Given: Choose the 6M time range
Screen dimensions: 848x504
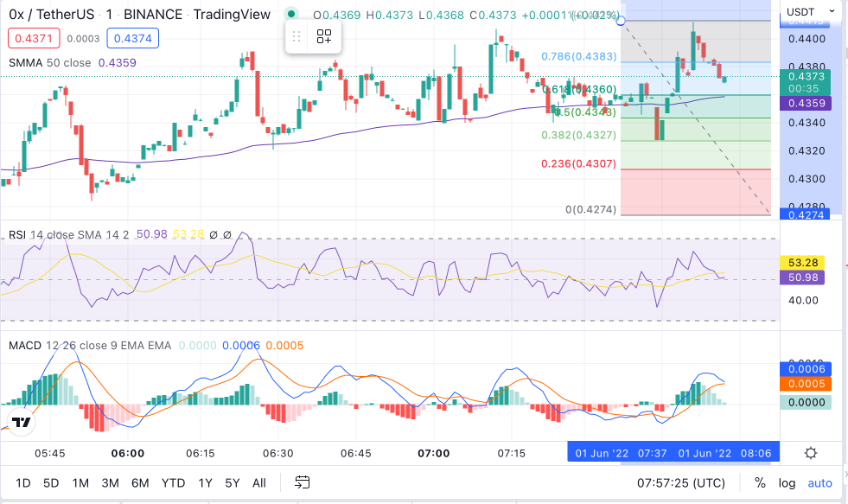Looking at the screenshot, I should coord(140,483).
